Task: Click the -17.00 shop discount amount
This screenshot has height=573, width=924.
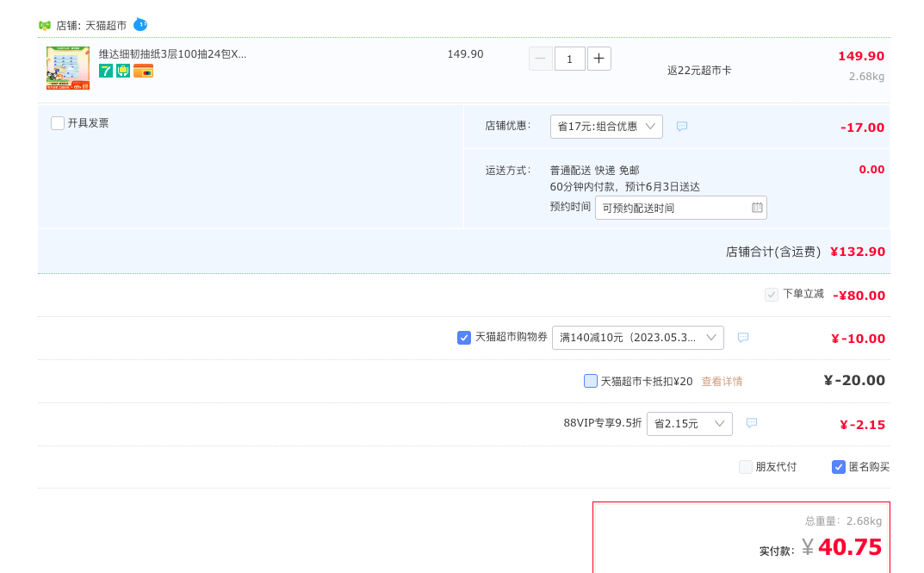Action: click(862, 128)
